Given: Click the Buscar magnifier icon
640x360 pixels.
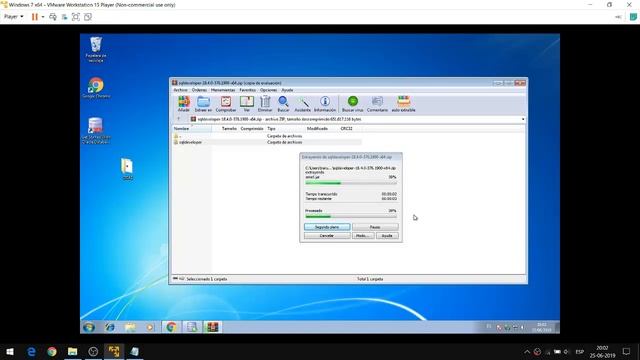Looking at the screenshot, I should coord(283,104).
